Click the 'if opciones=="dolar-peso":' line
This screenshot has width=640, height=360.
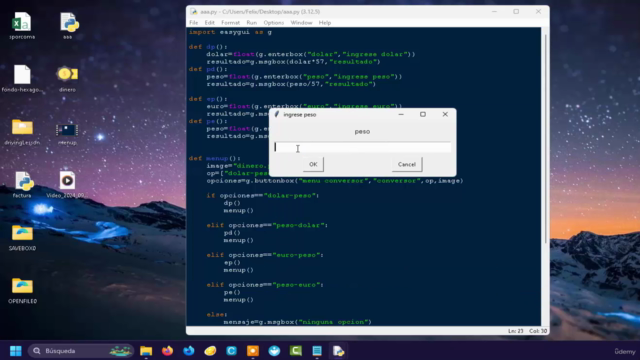(263, 196)
